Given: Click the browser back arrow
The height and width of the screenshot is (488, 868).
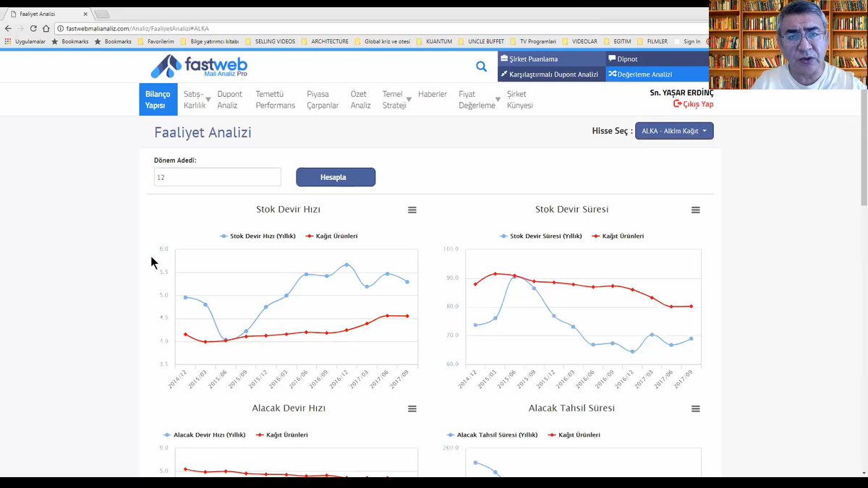Looking at the screenshot, I should coord(8,28).
